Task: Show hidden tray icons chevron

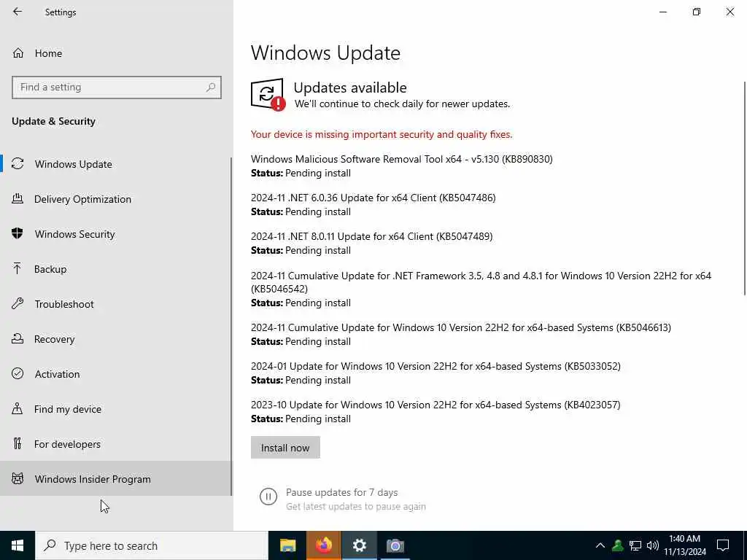Action: [600, 545]
